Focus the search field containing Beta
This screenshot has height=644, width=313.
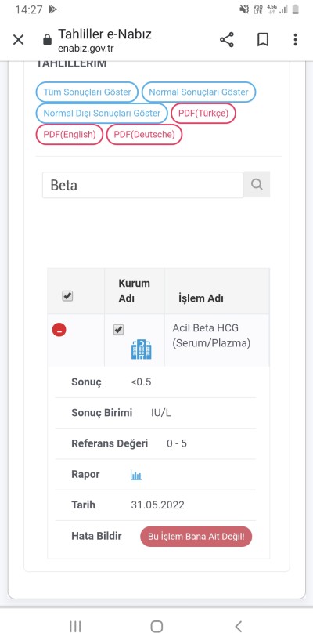142,185
